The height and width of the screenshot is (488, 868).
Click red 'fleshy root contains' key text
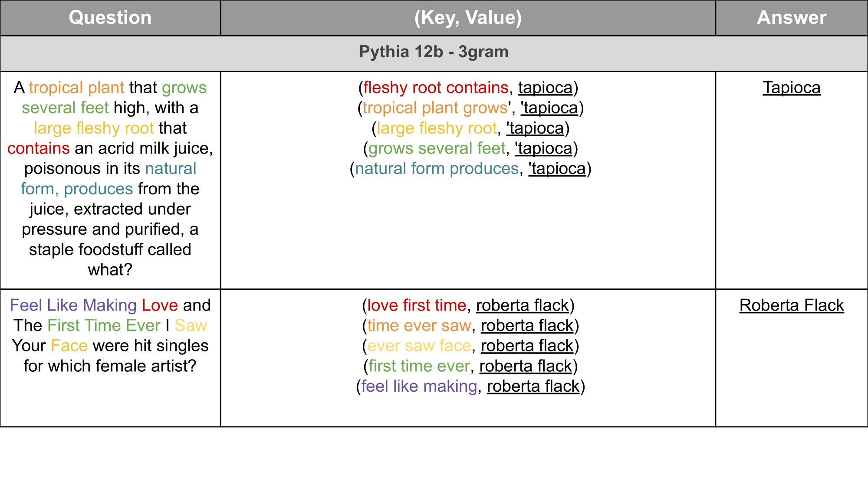tap(436, 88)
